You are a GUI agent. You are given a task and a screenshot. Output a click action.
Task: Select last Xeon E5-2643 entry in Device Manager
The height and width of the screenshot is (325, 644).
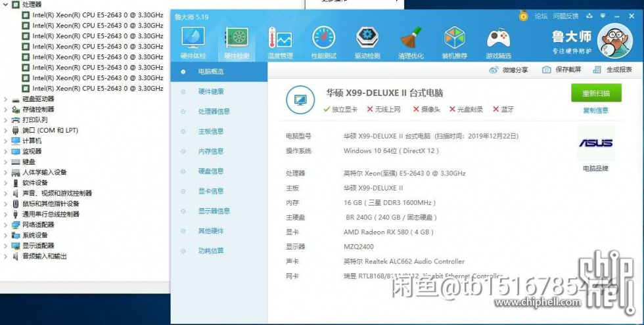[98, 88]
